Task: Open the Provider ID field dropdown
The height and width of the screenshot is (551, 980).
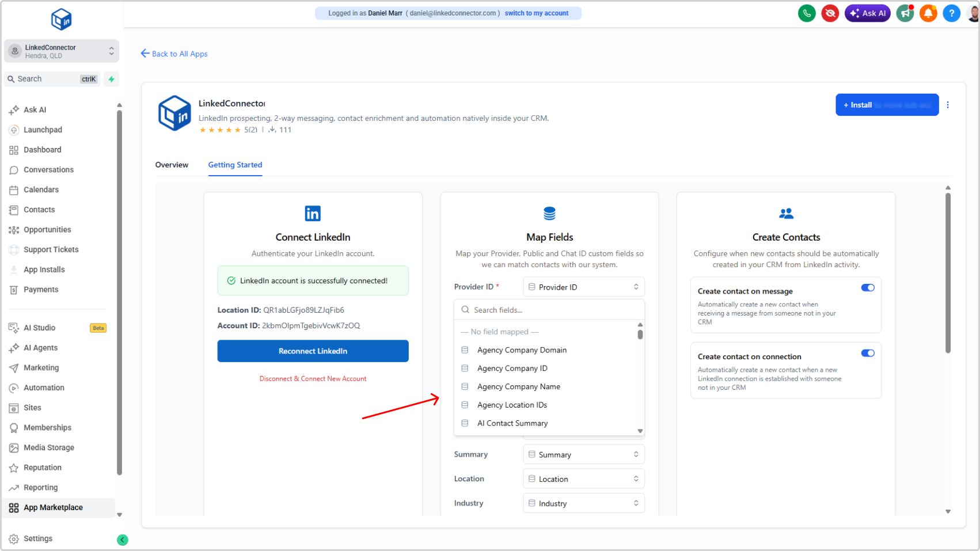Action: click(x=584, y=287)
